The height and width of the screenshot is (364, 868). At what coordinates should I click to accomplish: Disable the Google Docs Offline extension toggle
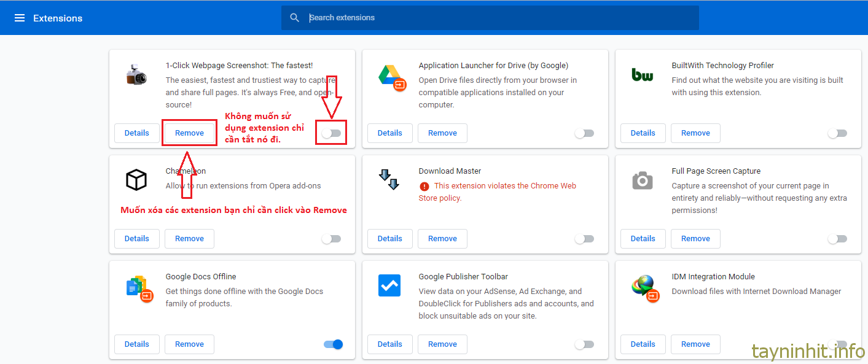tap(333, 344)
